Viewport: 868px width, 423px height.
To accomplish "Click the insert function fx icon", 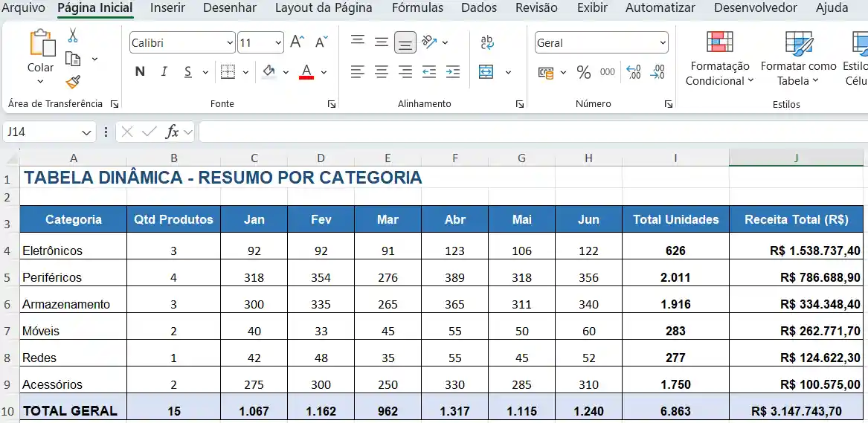I will 172,132.
